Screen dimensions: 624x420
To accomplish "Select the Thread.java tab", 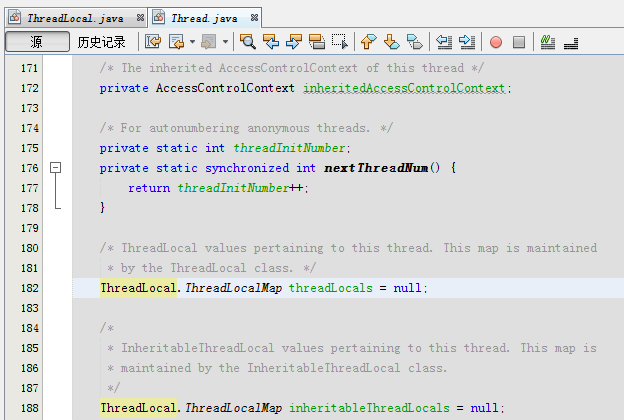I will (x=204, y=18).
